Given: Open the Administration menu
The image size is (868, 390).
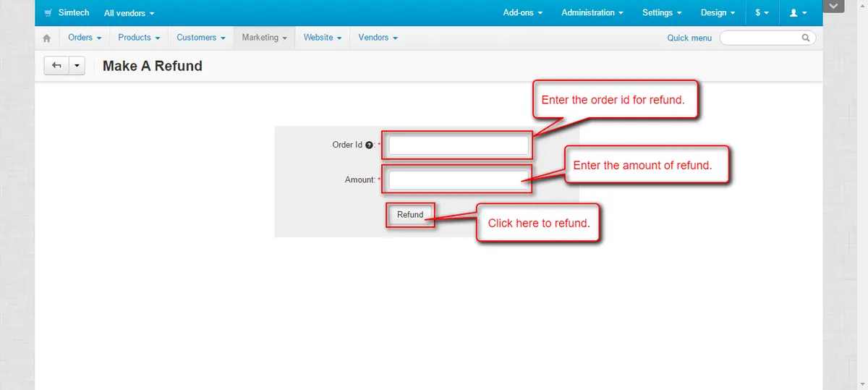Looking at the screenshot, I should 592,13.
